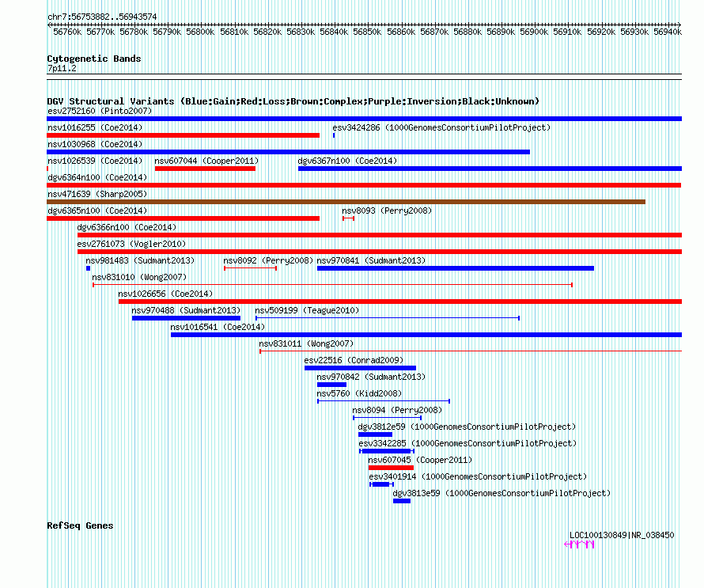This screenshot has width=704, height=588.
Task: Click the dgv6367n100 (Coe2014) label
Action: [347, 161]
